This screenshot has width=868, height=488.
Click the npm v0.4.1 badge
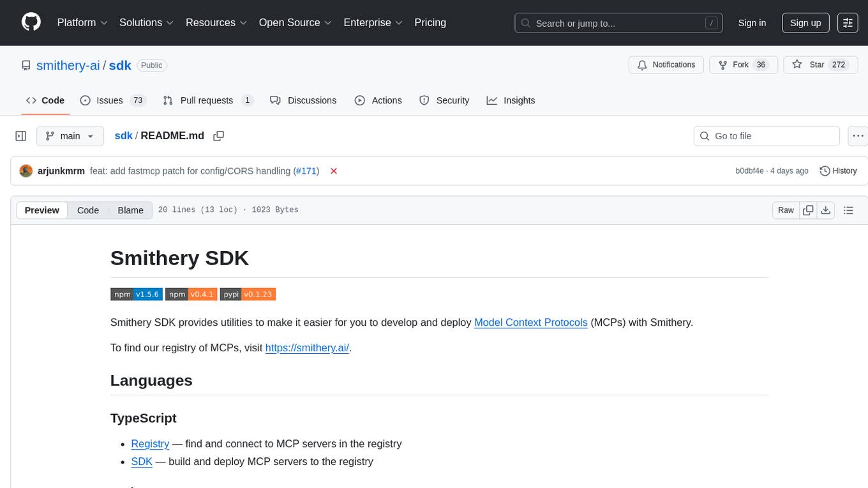tap(191, 294)
